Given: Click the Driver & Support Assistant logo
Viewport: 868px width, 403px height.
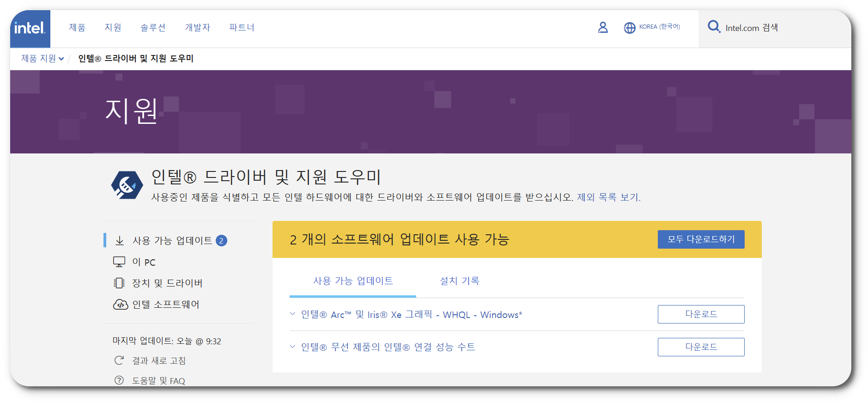Looking at the screenshot, I should (127, 185).
